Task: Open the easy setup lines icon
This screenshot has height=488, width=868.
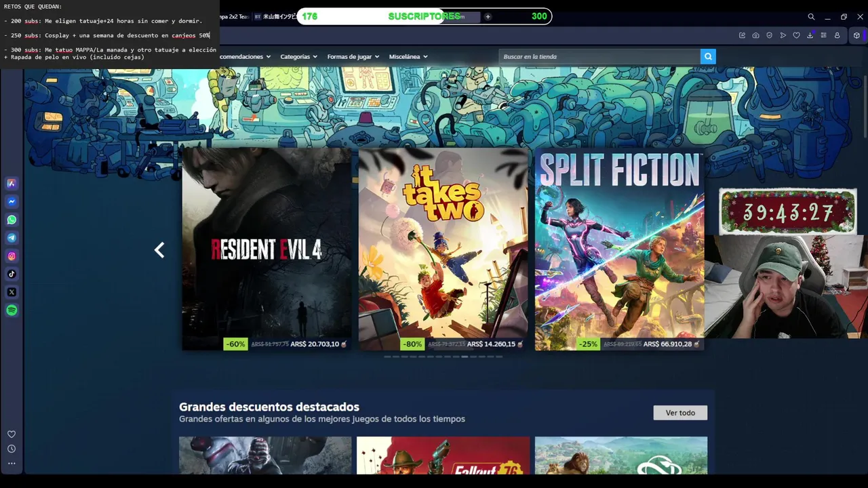Action: pos(823,35)
